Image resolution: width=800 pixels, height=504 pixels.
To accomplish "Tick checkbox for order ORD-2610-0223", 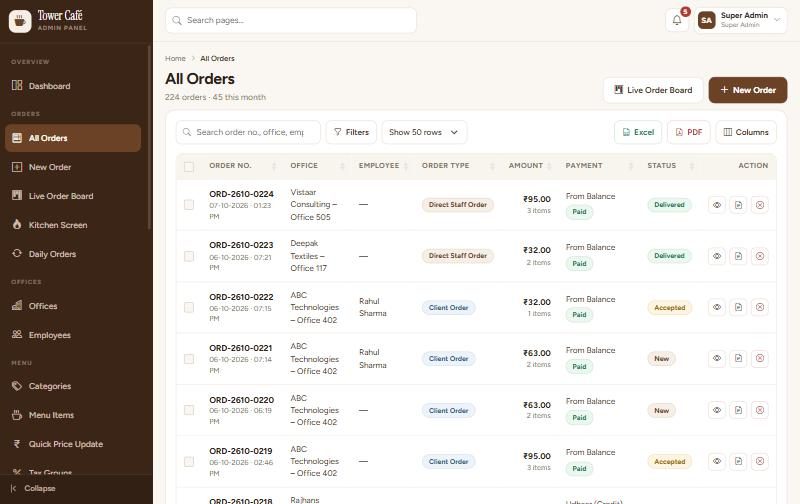I will 189,256.
